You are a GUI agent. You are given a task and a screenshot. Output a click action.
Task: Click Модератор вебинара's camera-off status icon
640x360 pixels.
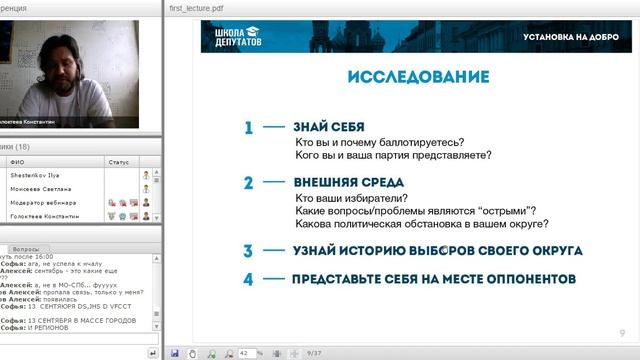click(123, 202)
